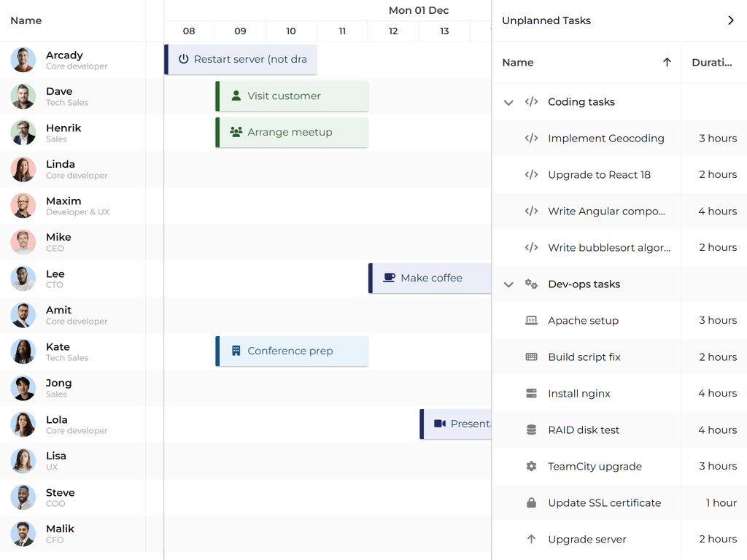747x560 pixels.
Task: Click the keyboard icon beside Build script fix
Action: 531,357
